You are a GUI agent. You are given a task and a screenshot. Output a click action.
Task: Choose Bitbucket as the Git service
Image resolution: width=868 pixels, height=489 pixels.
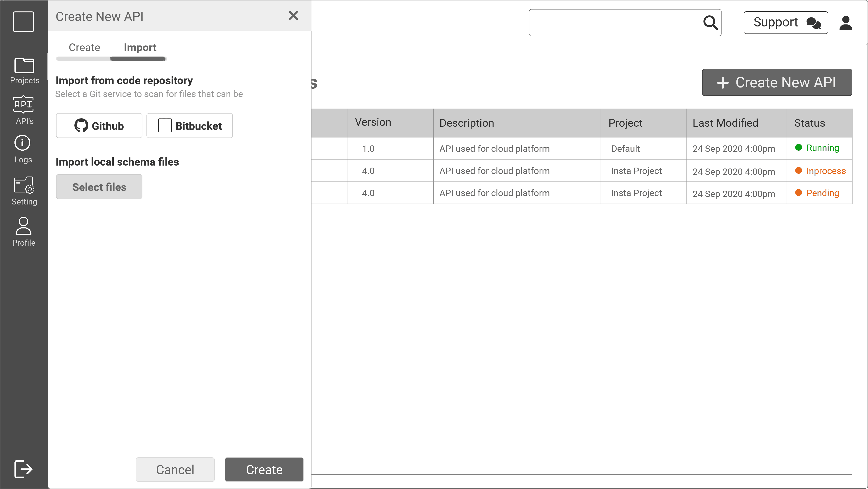point(189,126)
